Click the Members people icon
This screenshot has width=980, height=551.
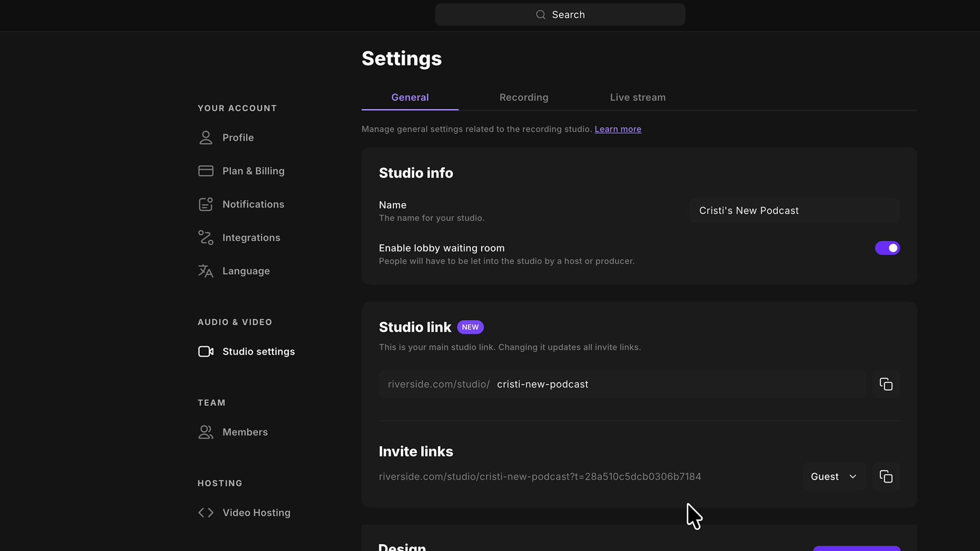[206, 432]
